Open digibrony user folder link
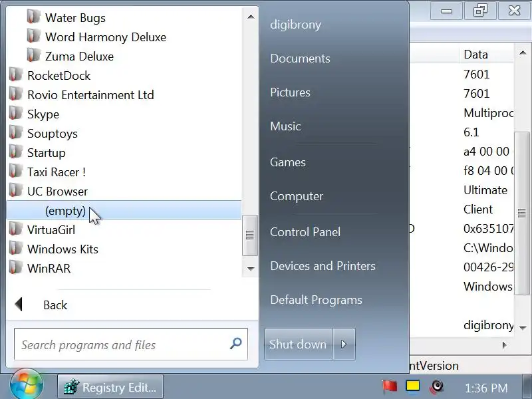 click(295, 25)
